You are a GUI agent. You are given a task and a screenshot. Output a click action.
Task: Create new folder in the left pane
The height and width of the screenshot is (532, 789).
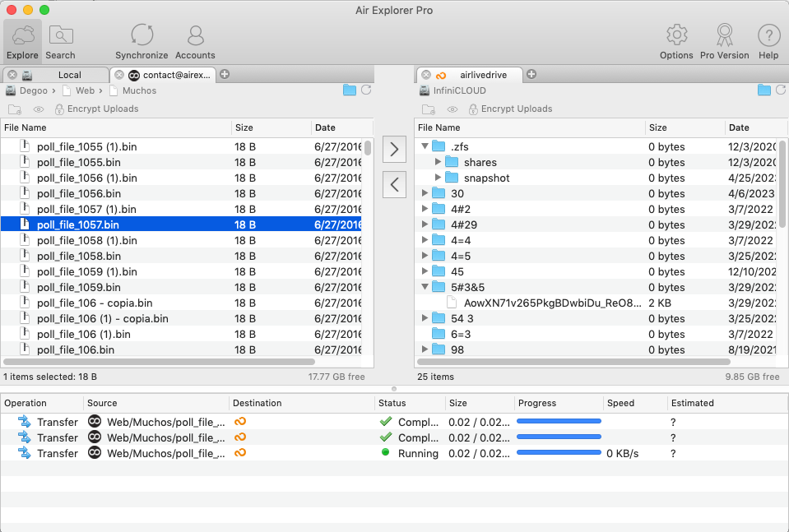pos(15,109)
